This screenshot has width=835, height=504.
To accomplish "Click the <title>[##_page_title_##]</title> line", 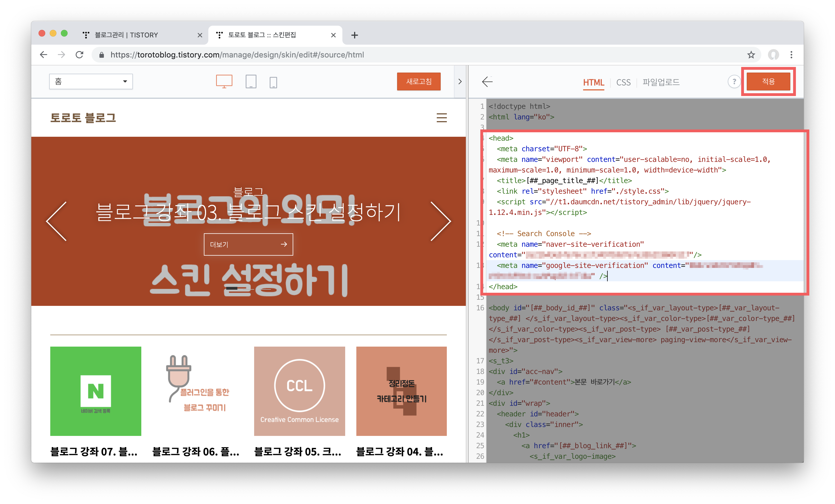I will point(564,181).
